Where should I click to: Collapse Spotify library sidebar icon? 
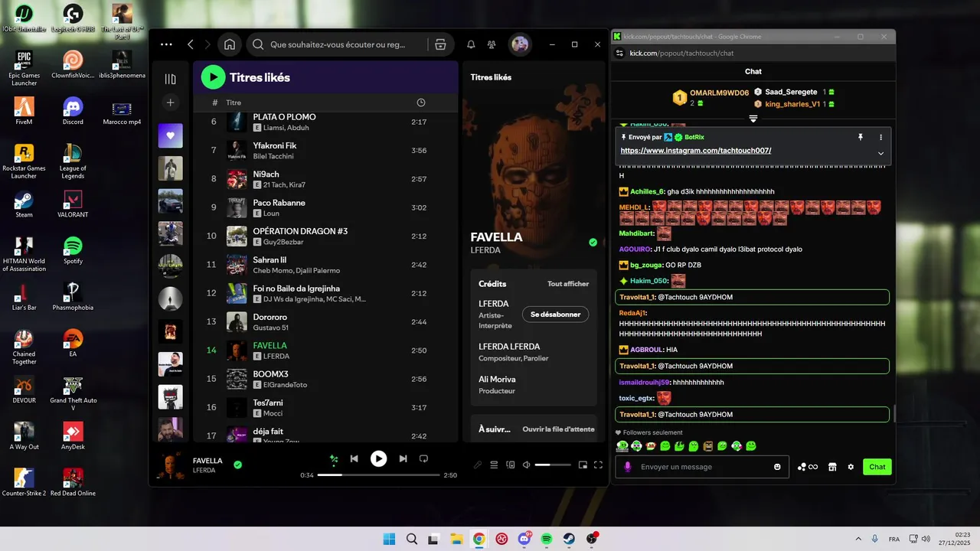(170, 79)
